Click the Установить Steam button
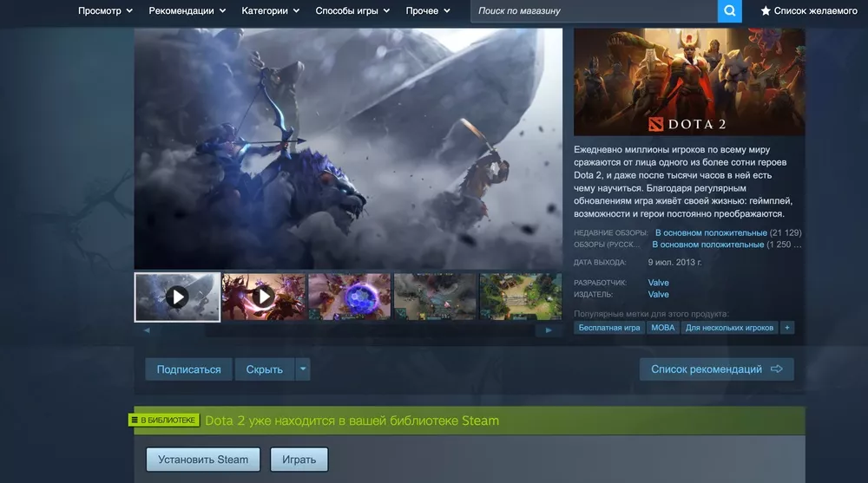This screenshot has width=868, height=483. point(203,460)
